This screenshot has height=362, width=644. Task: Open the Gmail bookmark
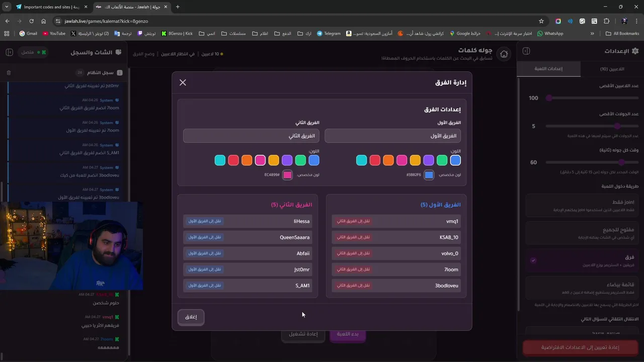(28, 34)
